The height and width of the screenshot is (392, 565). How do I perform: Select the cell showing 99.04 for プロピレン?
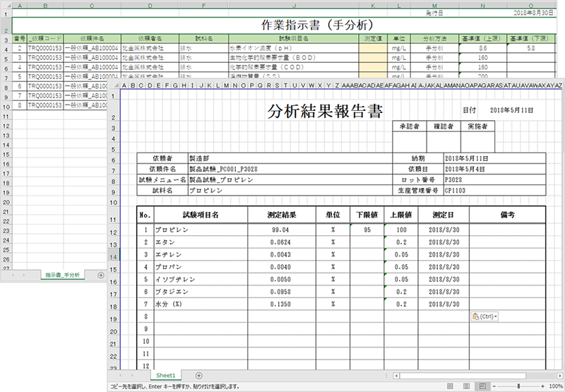point(281,230)
